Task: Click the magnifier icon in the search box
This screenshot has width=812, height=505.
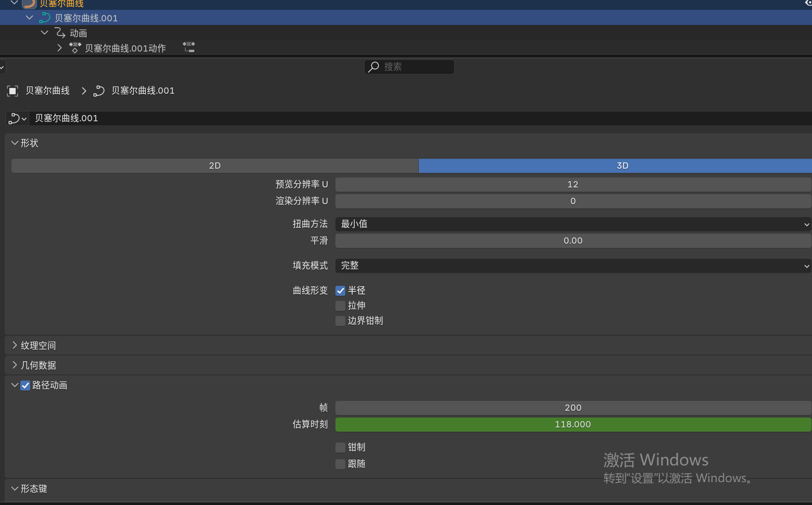Action: [373, 67]
